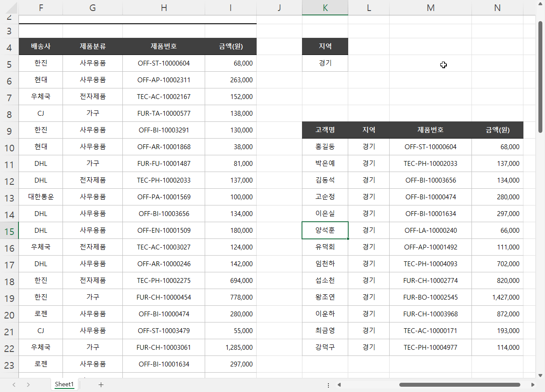Select the 가구 cell in row 19
Viewport: 545px width, 392px height.
[92, 297]
